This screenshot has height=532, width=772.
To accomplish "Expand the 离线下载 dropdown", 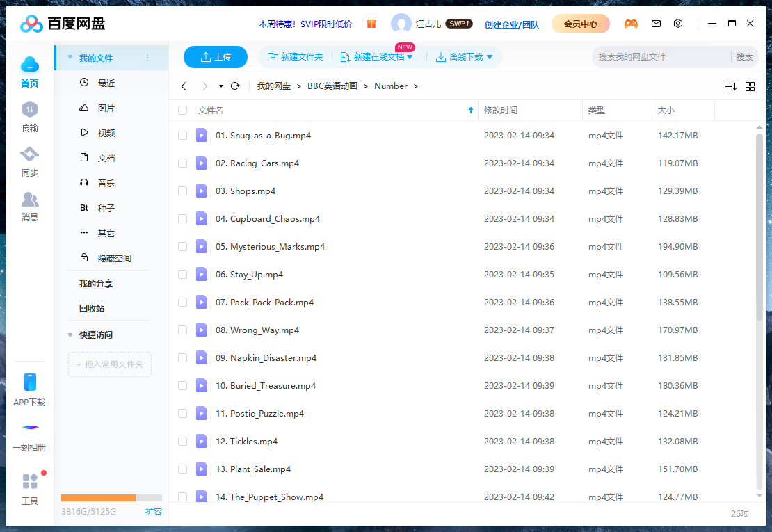I will pyautogui.click(x=490, y=57).
